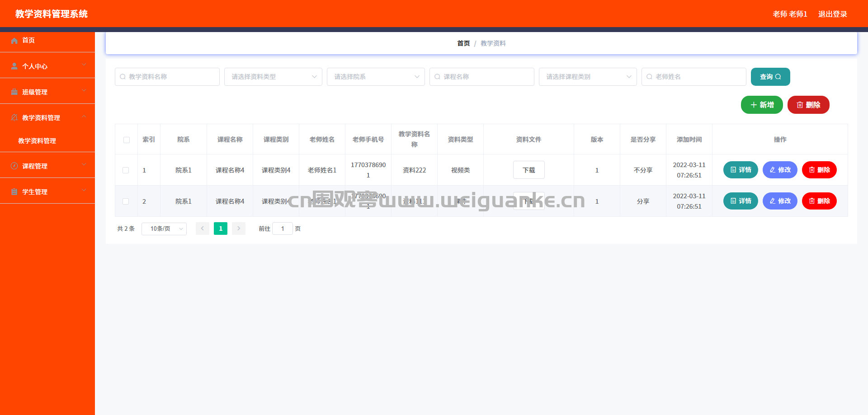Go to previous page arrow

(x=203, y=228)
